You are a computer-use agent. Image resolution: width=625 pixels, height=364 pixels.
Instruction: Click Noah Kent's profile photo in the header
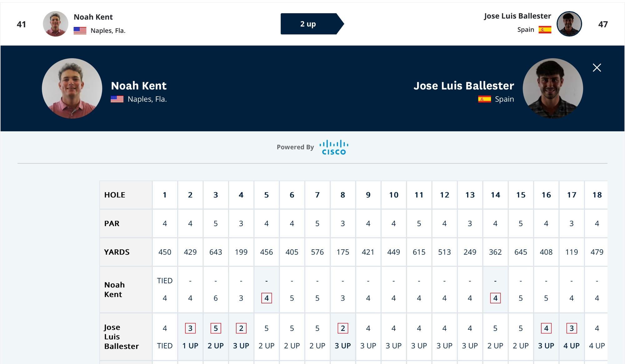(56, 23)
